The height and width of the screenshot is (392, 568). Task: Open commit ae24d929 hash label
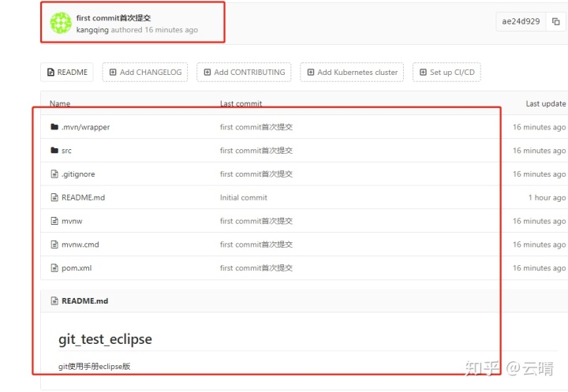tap(521, 22)
